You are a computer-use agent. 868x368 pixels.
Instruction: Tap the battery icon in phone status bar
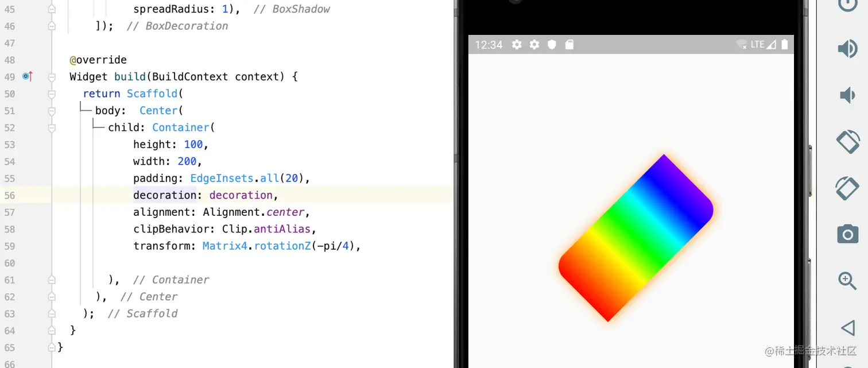coord(785,45)
